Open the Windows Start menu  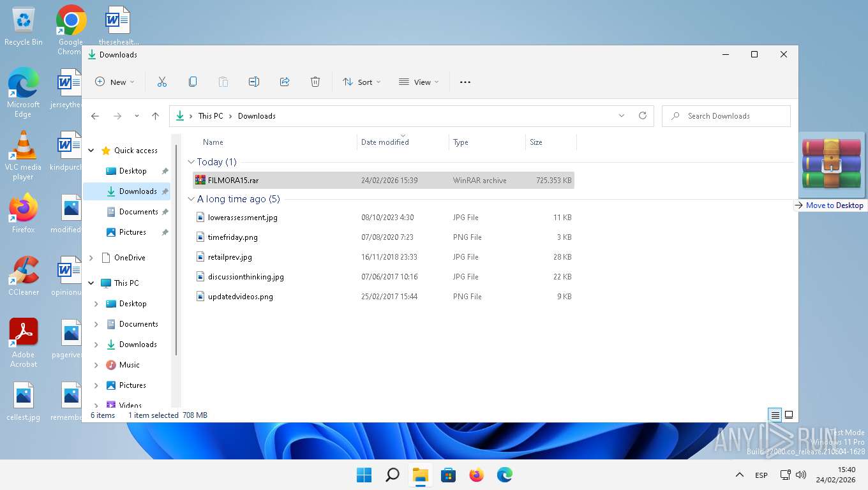[364, 475]
